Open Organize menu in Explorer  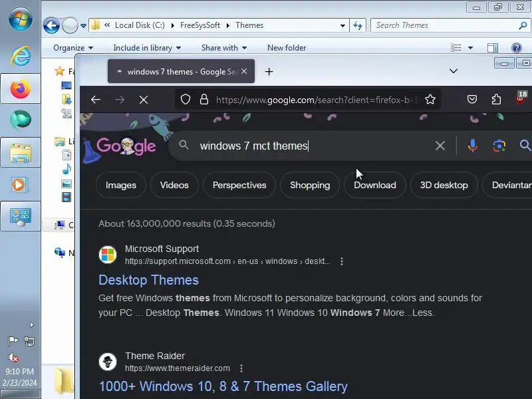[x=73, y=48]
